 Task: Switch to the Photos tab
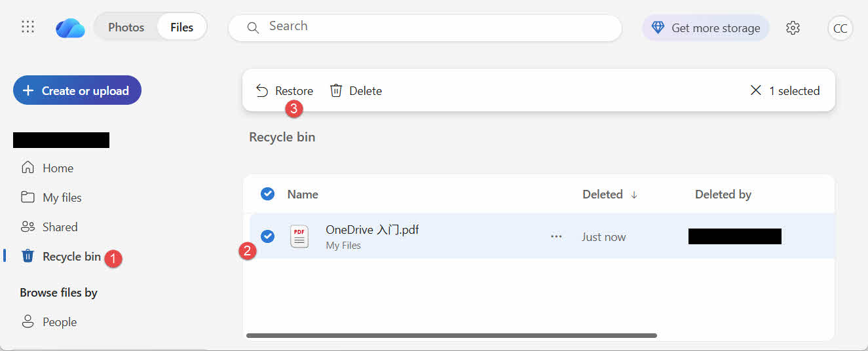(x=126, y=28)
